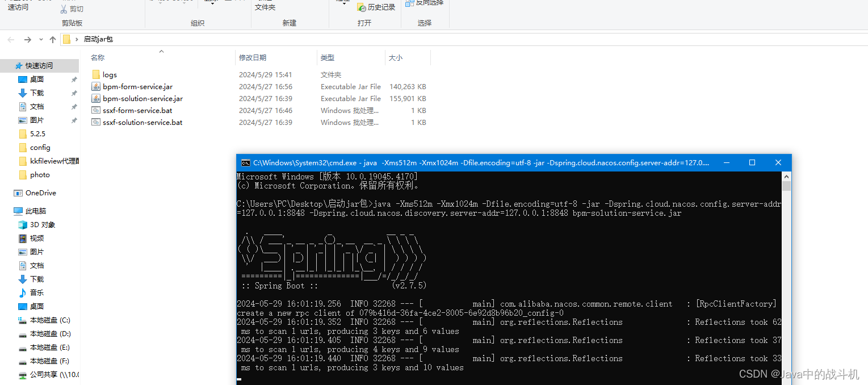Minimize the cmd.exe window
868x385 pixels.
coord(727,162)
